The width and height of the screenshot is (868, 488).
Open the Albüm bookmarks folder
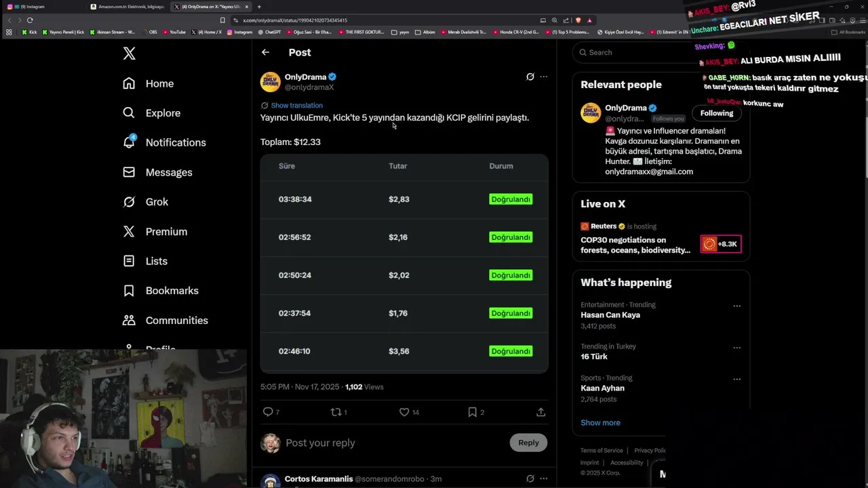425,32
